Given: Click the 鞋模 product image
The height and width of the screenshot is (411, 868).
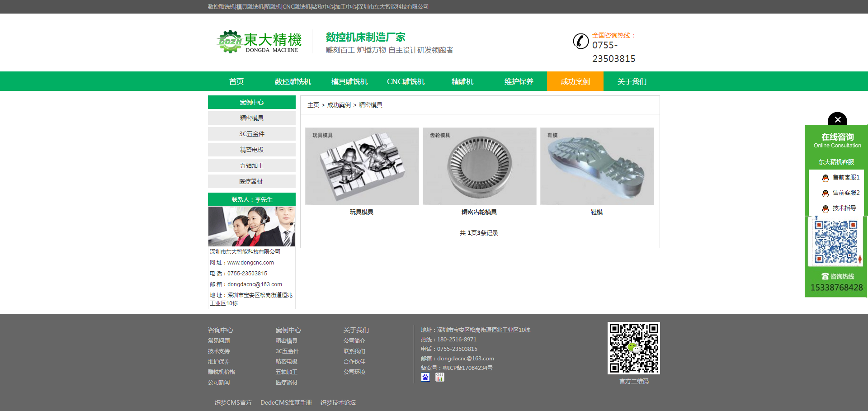Looking at the screenshot, I should click(597, 166).
